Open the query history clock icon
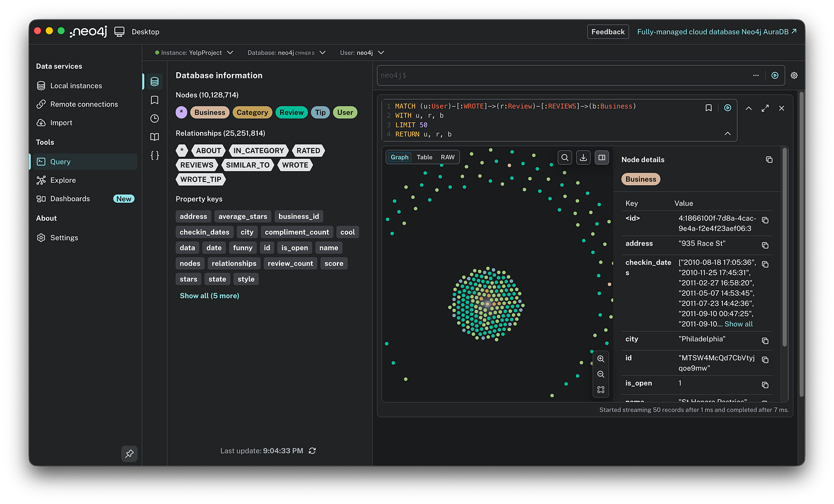The width and height of the screenshot is (834, 504). 154,119
